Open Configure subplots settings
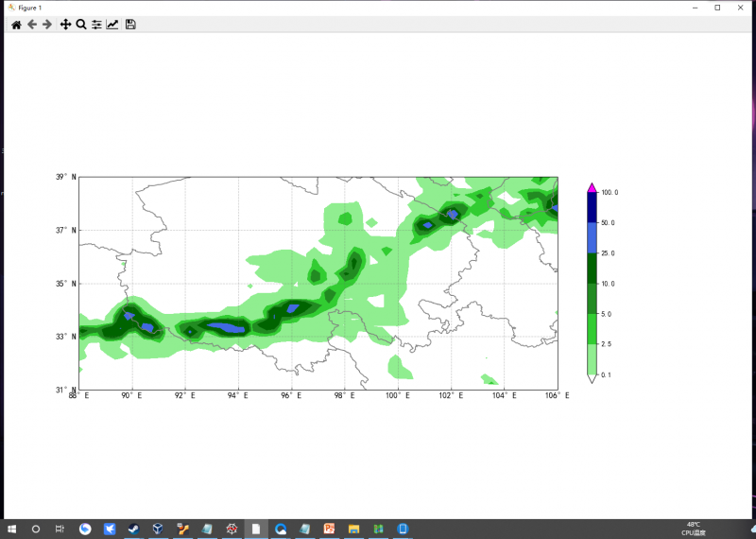The width and height of the screenshot is (756, 539). [96, 25]
